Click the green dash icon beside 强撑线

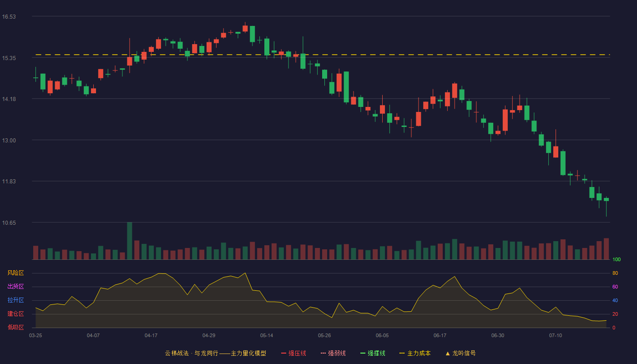coord(363,353)
